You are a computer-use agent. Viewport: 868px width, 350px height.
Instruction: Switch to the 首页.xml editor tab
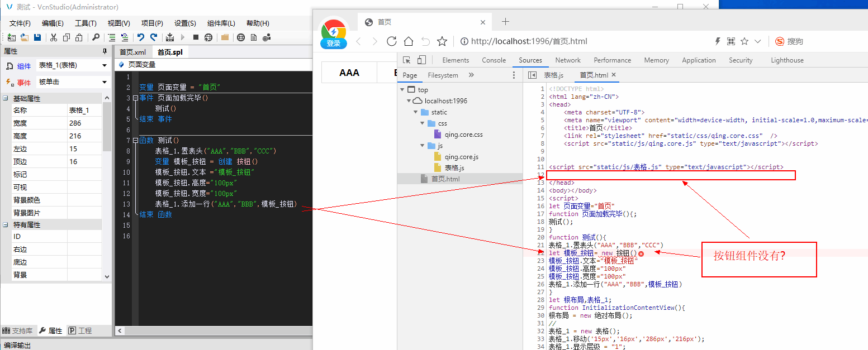(132, 52)
